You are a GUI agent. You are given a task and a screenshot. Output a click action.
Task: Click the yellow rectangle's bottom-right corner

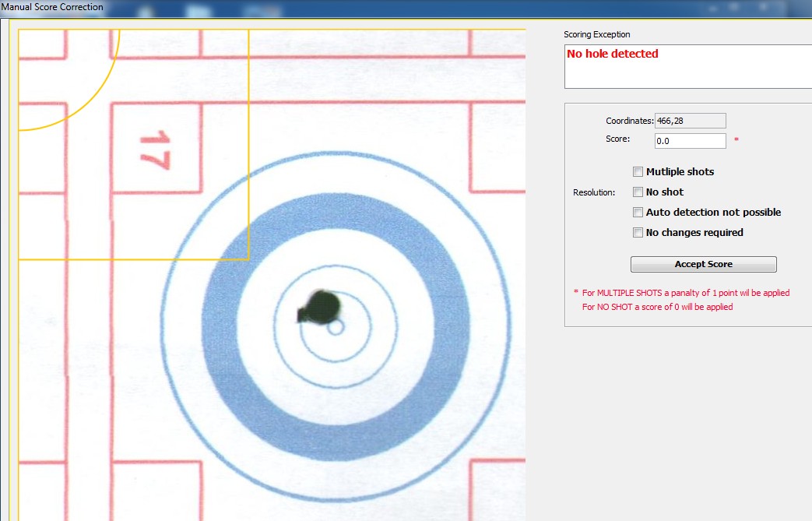tap(248, 259)
